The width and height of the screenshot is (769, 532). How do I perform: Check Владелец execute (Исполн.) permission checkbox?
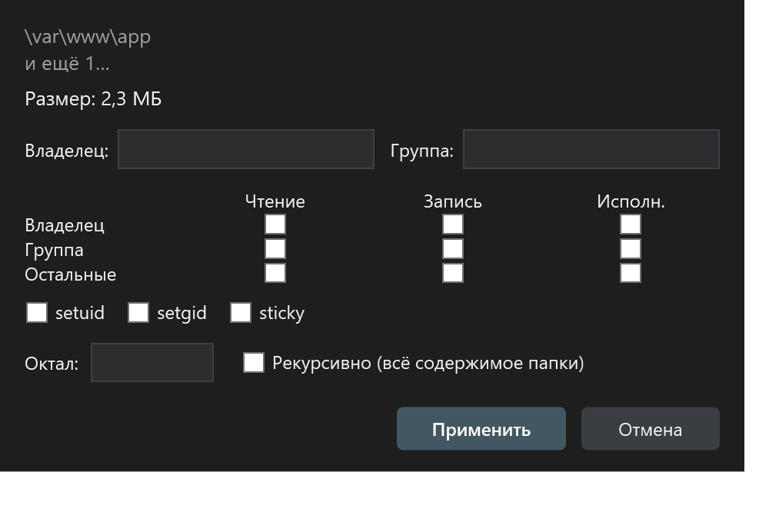tap(631, 224)
